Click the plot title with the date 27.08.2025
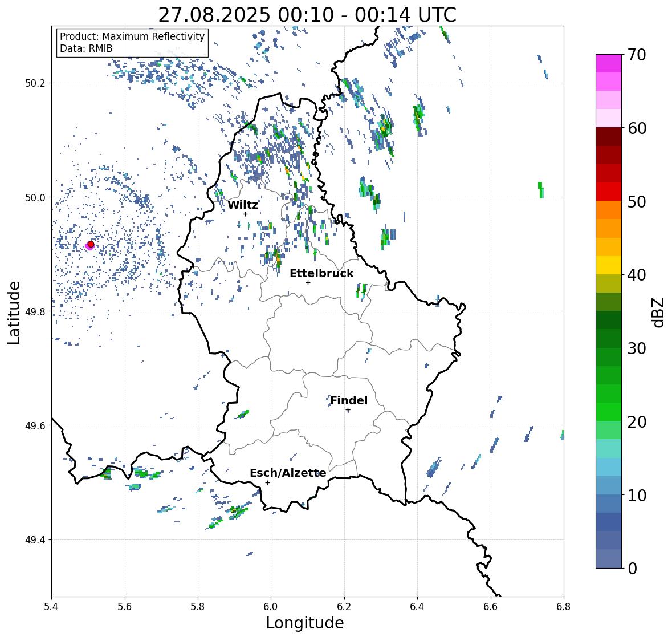Screen dimensions: 672x637 307,15
